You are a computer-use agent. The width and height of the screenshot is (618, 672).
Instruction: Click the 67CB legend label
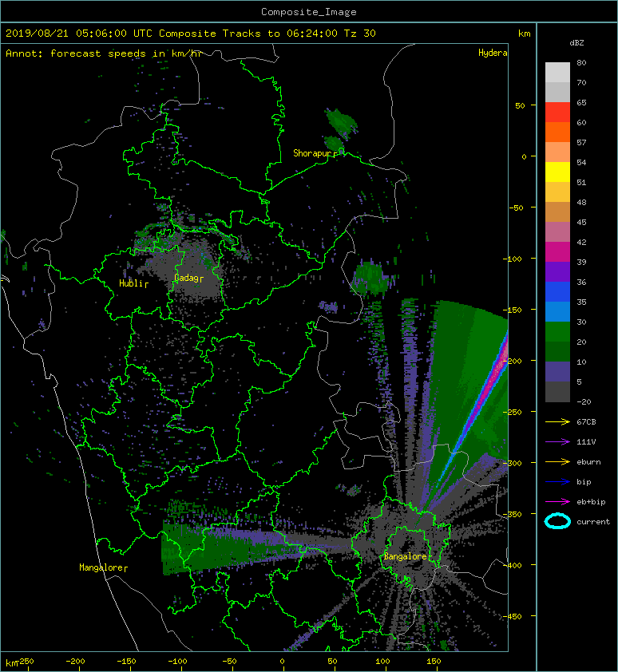tap(586, 422)
